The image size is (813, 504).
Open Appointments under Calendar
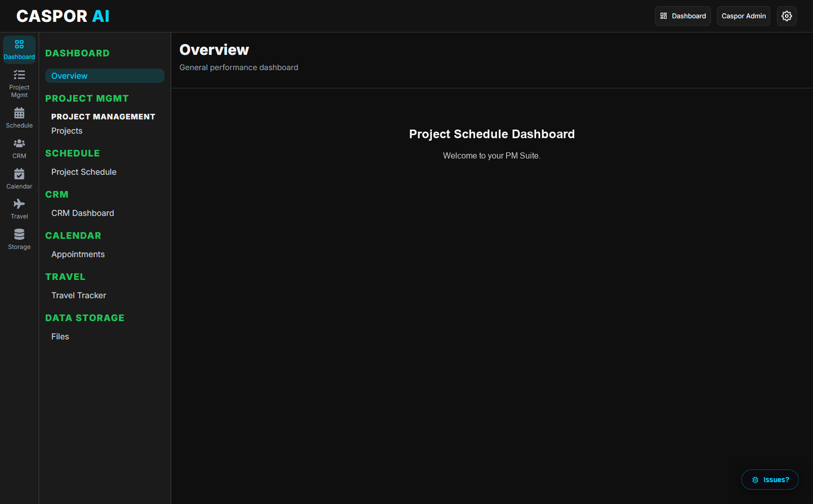pos(78,254)
